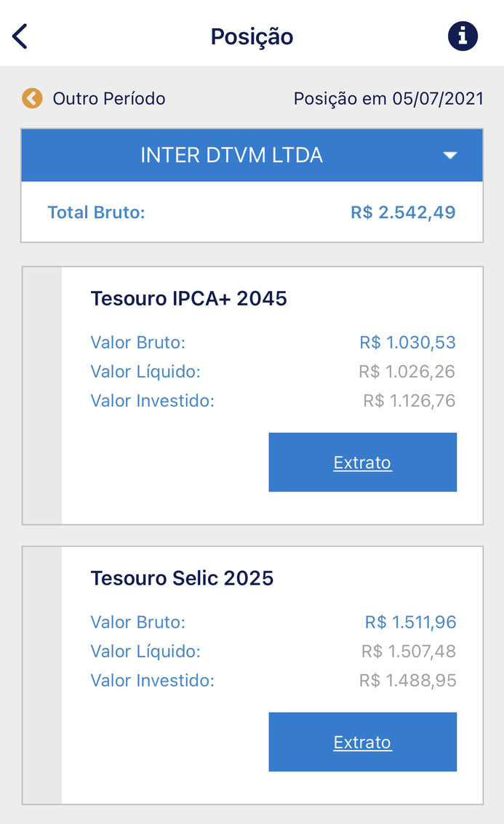Open Extrato for Tesouro IPCA+ 2045

click(x=363, y=463)
